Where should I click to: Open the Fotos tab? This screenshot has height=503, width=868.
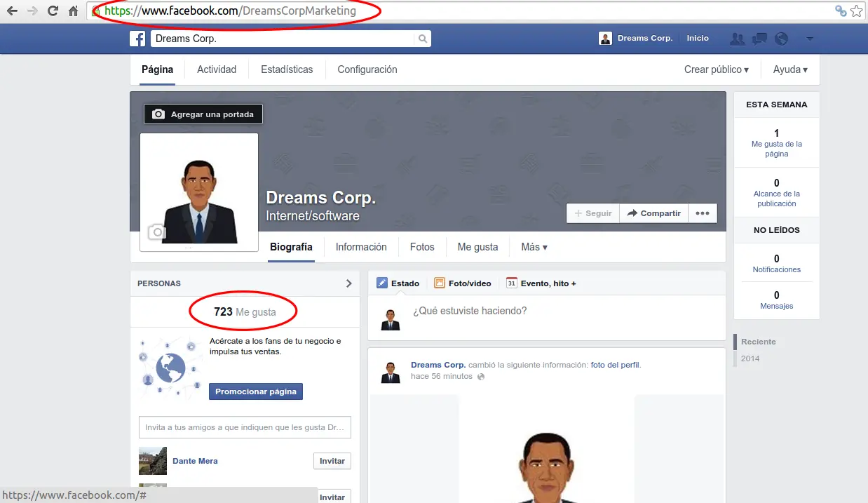(422, 247)
